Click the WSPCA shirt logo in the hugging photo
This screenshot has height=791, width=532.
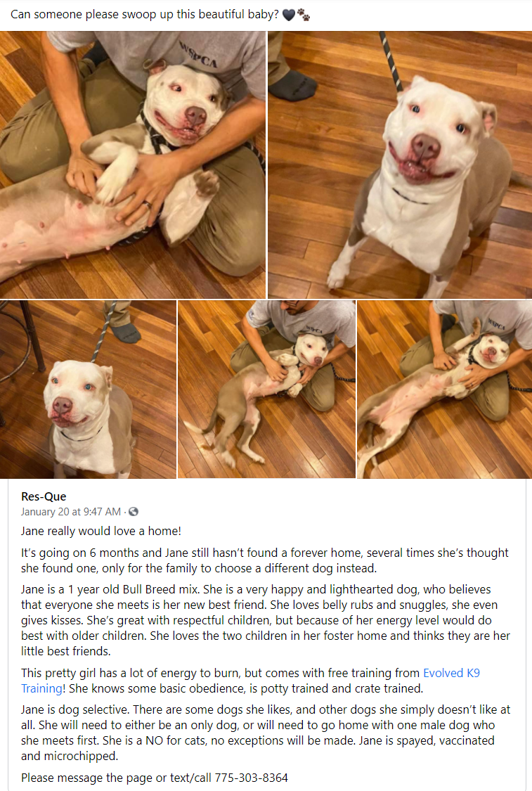(x=199, y=53)
